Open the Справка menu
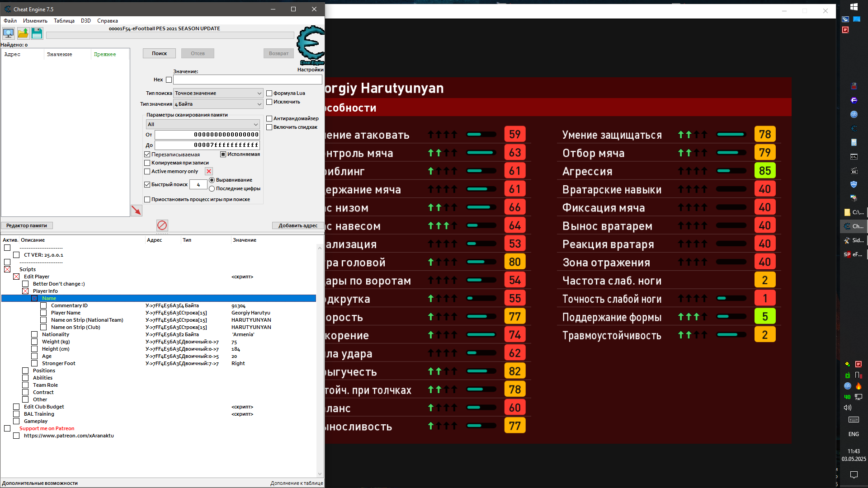868x488 pixels. click(x=108, y=21)
